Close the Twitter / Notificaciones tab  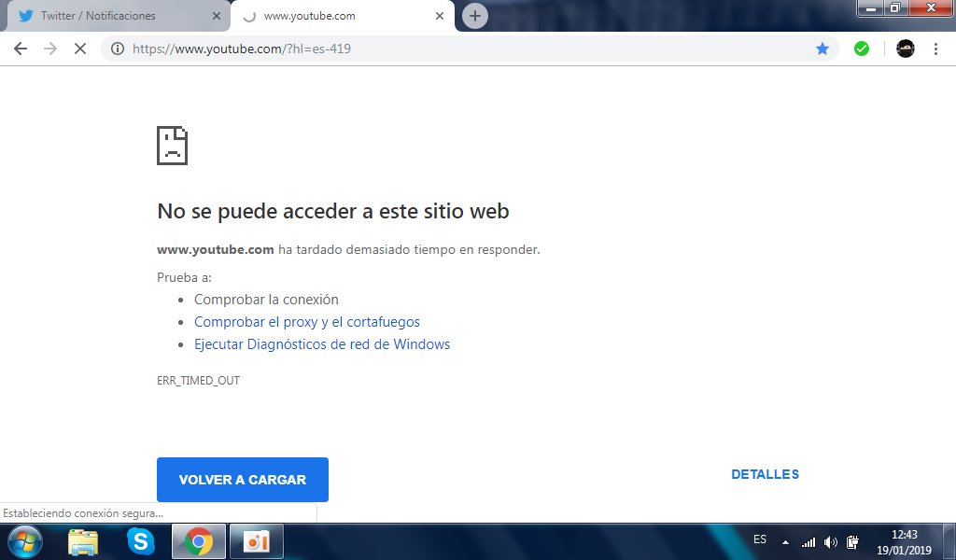(x=216, y=16)
